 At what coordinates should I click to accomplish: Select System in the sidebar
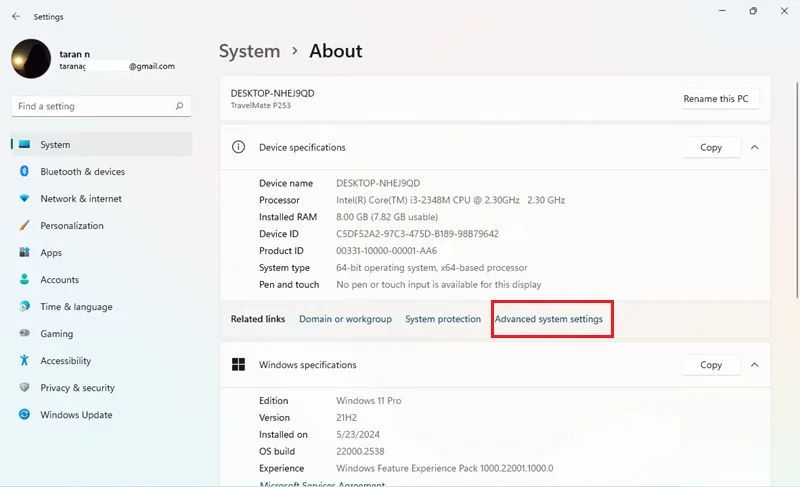102,144
